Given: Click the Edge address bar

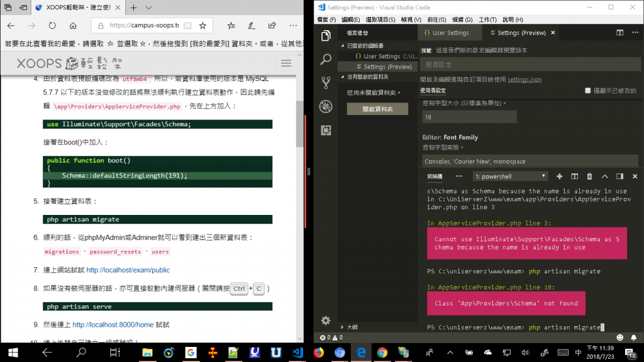Looking at the screenshot, I should (144, 25).
